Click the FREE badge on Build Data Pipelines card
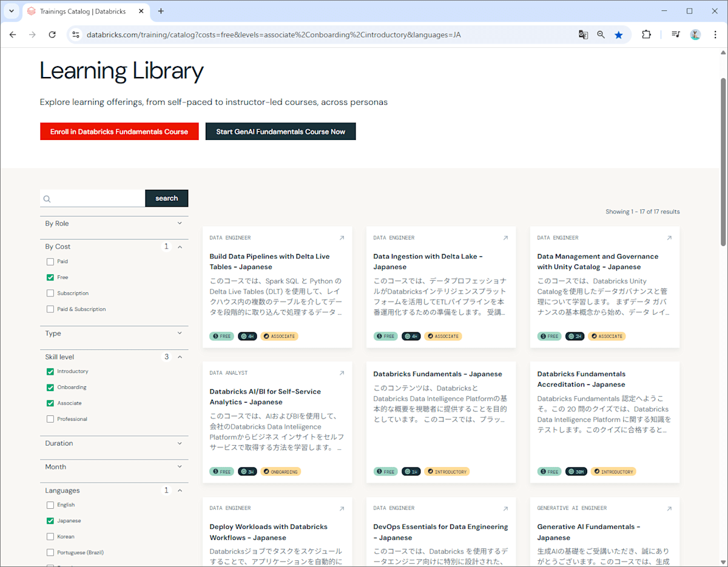This screenshot has width=728, height=567. 221,336
